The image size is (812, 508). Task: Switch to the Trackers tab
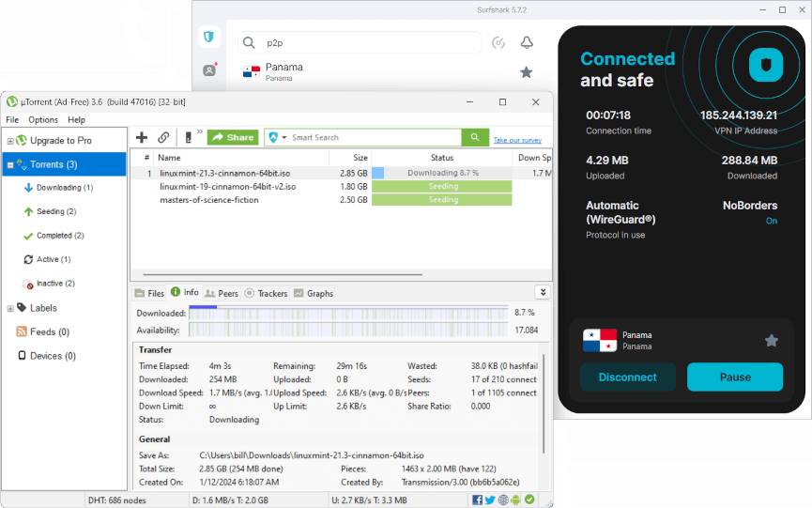coord(267,293)
